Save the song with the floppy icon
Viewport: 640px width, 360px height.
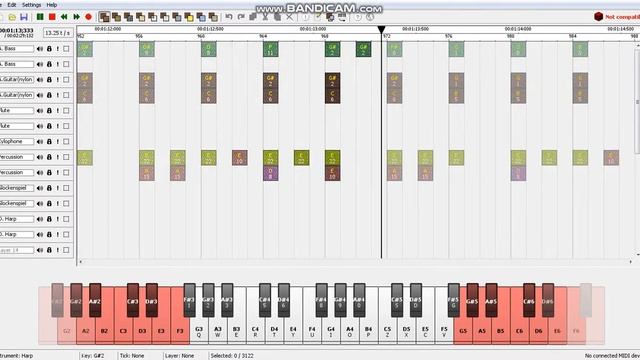[x=24, y=17]
